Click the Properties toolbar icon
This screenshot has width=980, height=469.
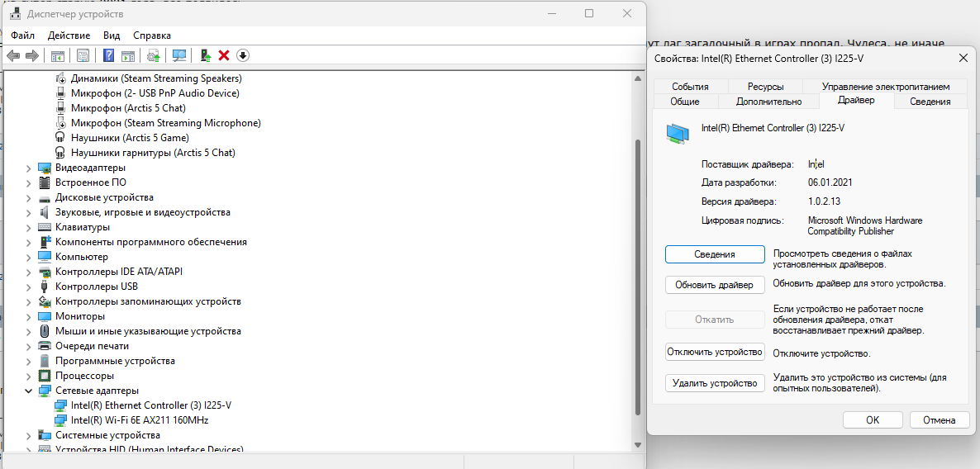click(83, 55)
